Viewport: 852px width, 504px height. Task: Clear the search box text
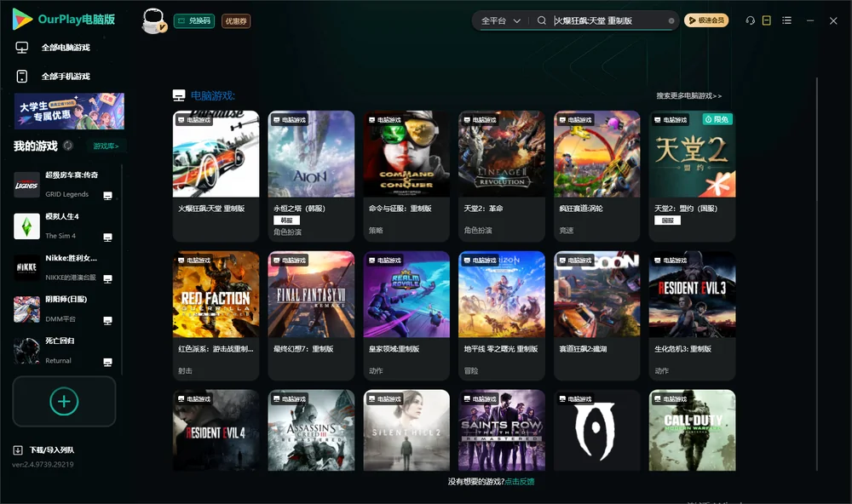point(671,21)
